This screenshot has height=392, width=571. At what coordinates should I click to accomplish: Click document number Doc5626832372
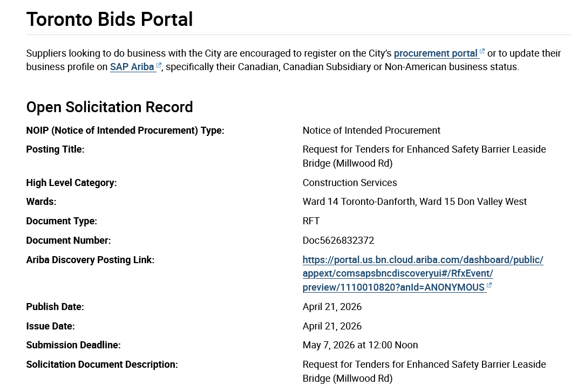(338, 240)
